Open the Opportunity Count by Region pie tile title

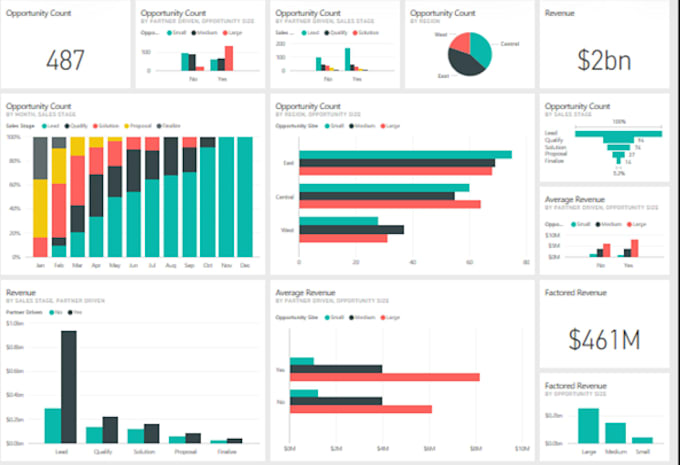tap(443, 13)
